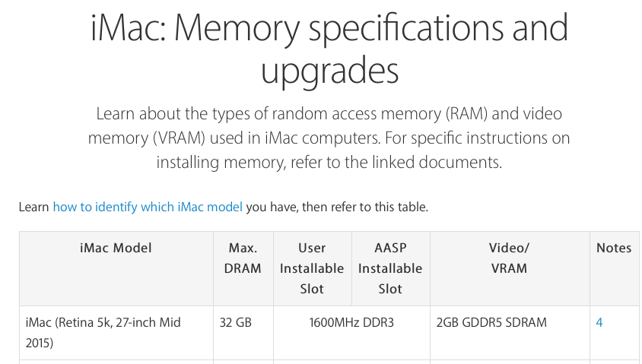Select the 'Notes' column header
This screenshot has height=364, width=642.
tap(614, 248)
